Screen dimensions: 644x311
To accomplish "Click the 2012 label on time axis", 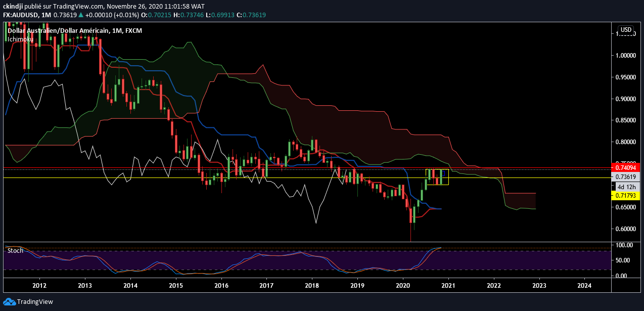I will tap(39, 286).
